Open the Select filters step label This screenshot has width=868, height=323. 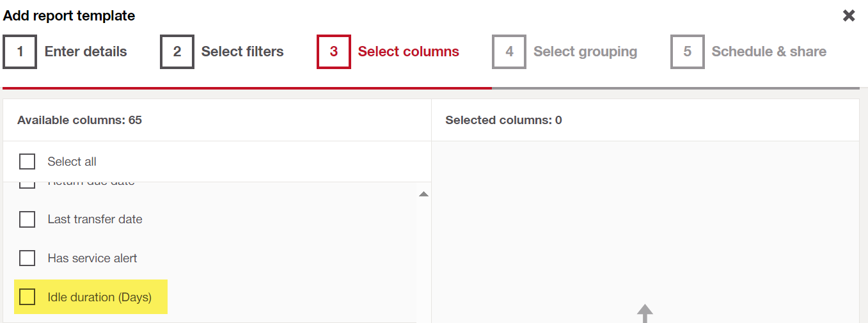pos(242,52)
